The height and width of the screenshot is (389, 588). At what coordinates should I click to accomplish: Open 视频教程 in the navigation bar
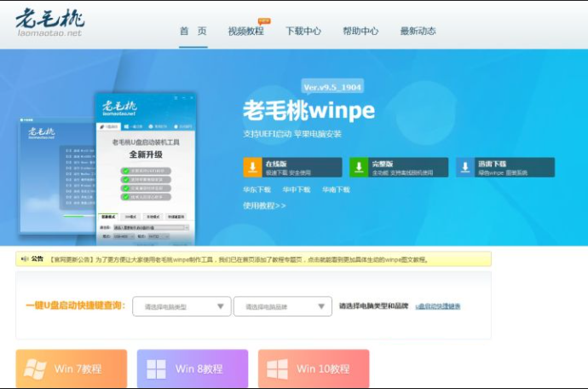pyautogui.click(x=245, y=32)
